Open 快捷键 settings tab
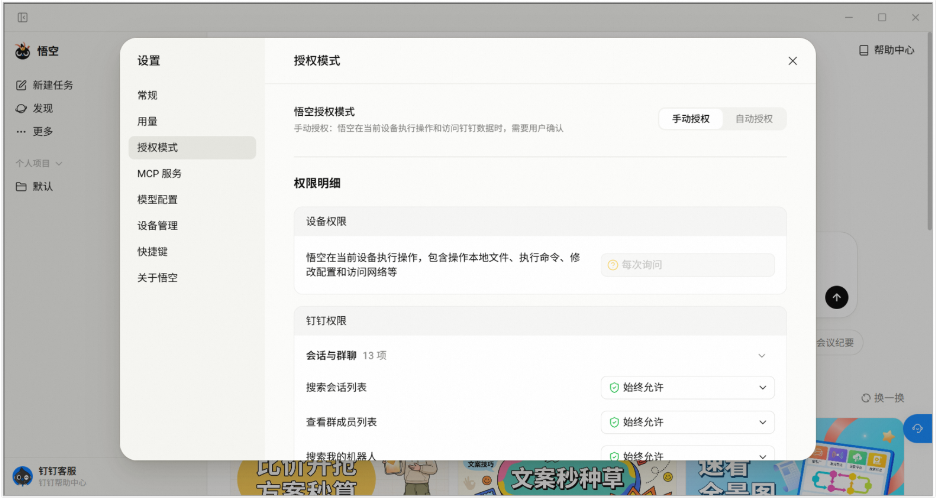This screenshot has height=501, width=937. click(192, 252)
